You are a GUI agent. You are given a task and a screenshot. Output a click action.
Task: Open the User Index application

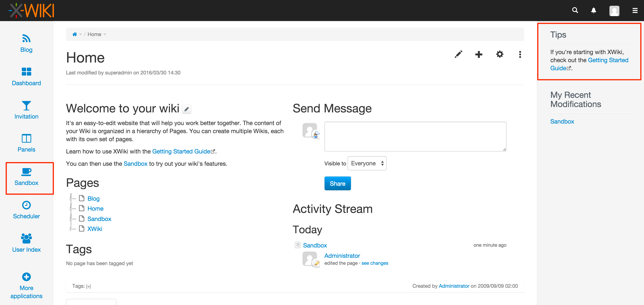(x=26, y=243)
